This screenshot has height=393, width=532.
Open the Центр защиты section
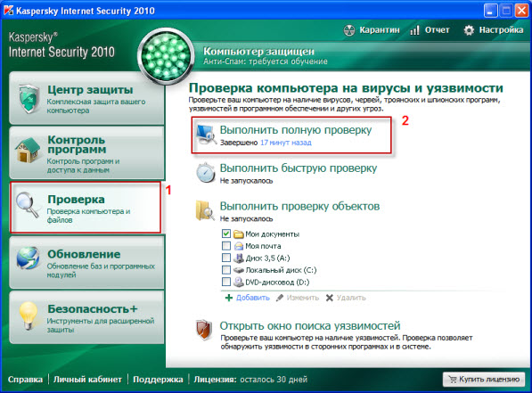(86, 98)
